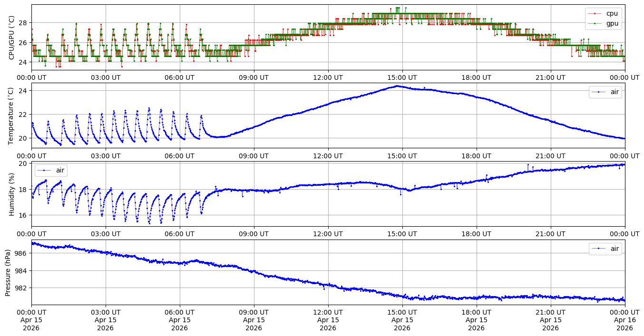Image resolution: width=644 pixels, height=336 pixels.
Task: Click the CPU/GPU (°C) y-axis label
Action: point(12,38)
